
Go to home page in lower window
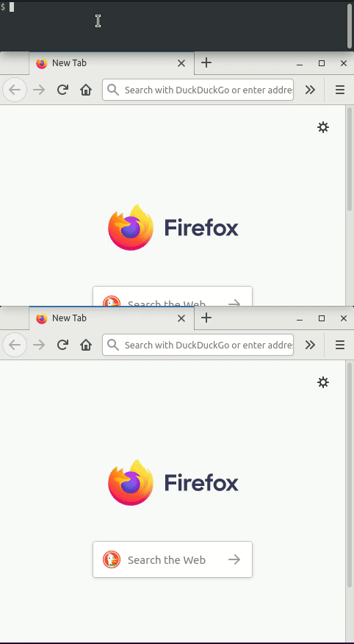coord(86,344)
